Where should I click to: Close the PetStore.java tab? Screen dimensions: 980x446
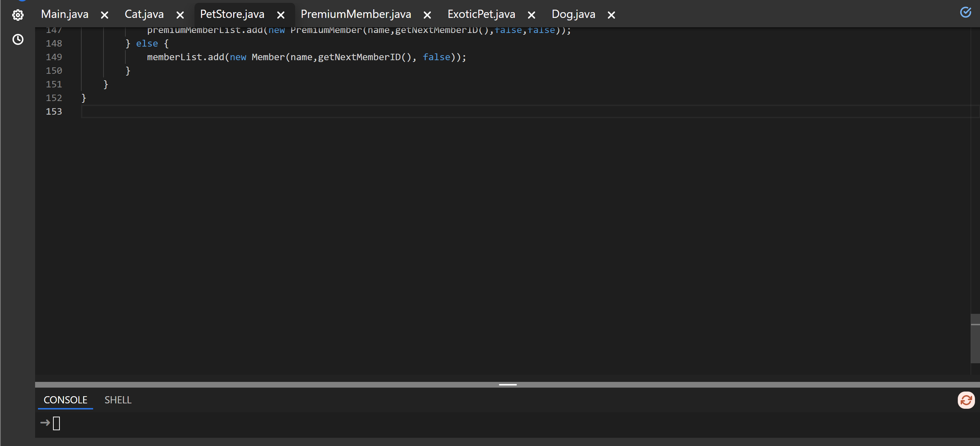pos(281,15)
